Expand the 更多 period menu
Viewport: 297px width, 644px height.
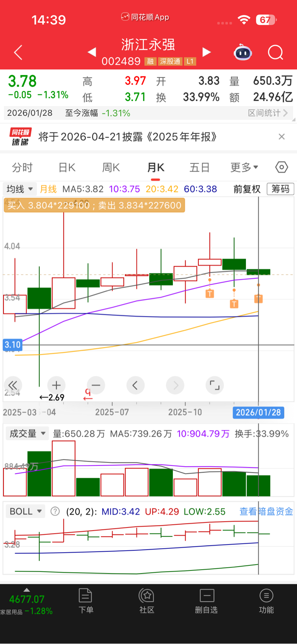coord(244,167)
